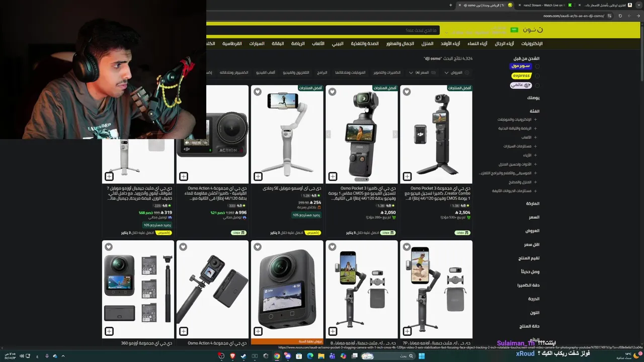The image size is (644, 362).
Task: Click the heart on the Osmo Mobile 8 gimbal card
Action: coord(332,247)
